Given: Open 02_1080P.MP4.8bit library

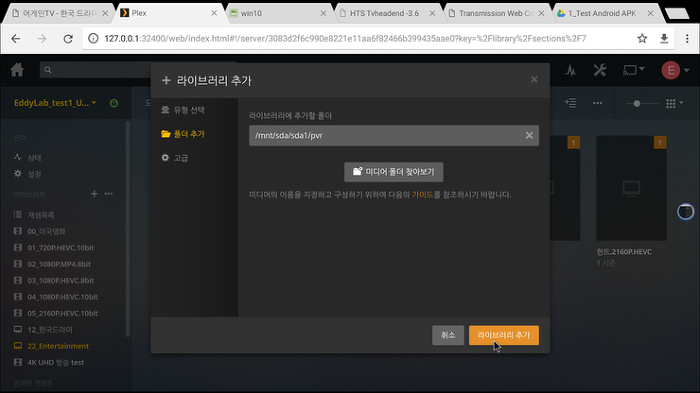Looking at the screenshot, I should (52, 264).
